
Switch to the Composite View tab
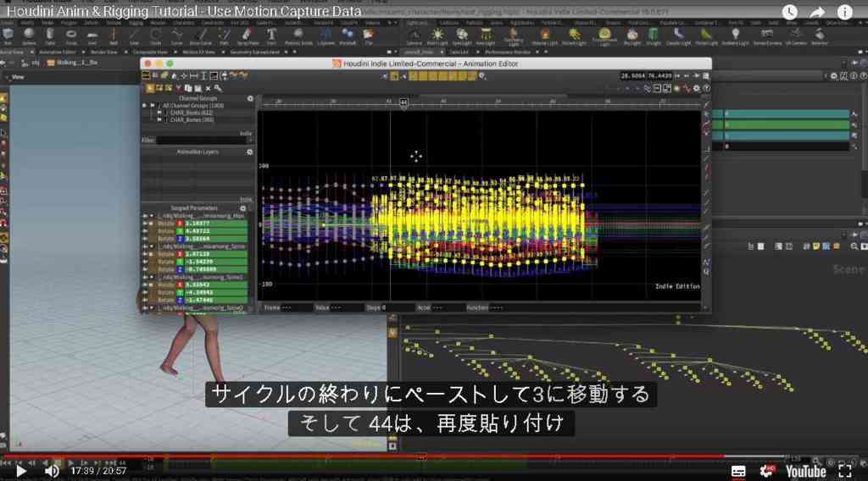(x=150, y=52)
